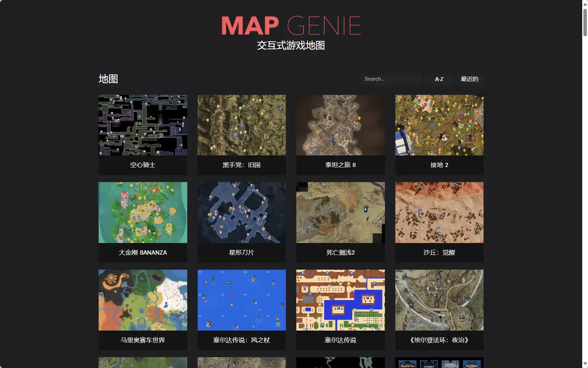Click the 大金刚 BANANZA title text
The width and height of the screenshot is (588, 368).
coord(143,253)
